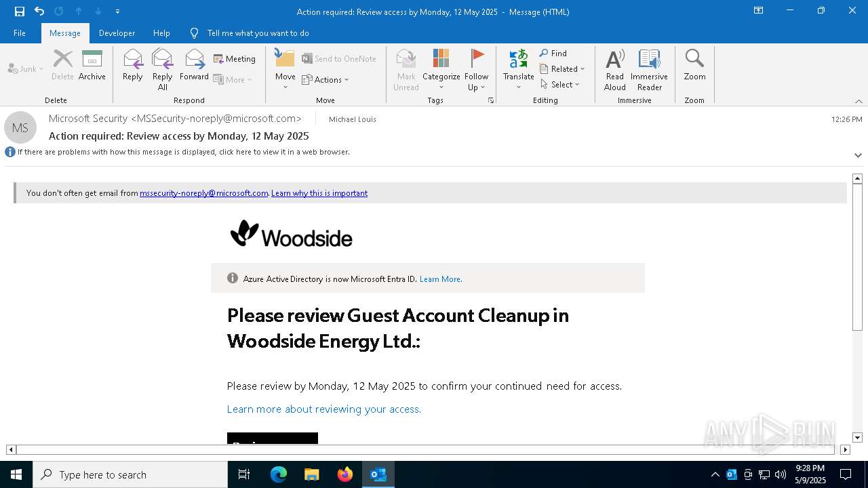This screenshot has width=868, height=488.
Task: Open the Learn More link about Entra ID
Action: [x=441, y=279]
